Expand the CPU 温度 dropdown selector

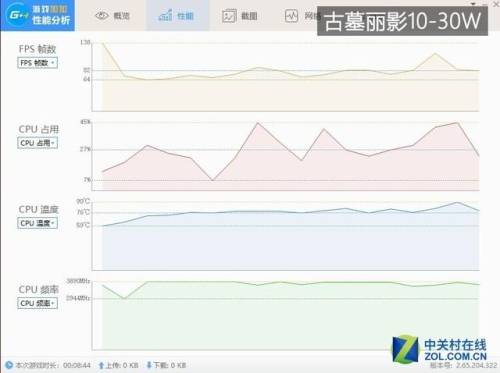(37, 223)
